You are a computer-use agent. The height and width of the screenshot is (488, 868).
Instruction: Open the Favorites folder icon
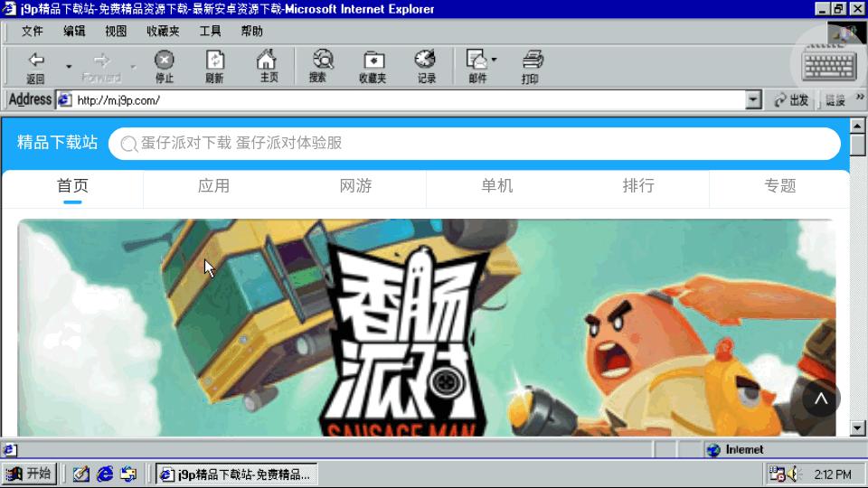[x=373, y=66]
